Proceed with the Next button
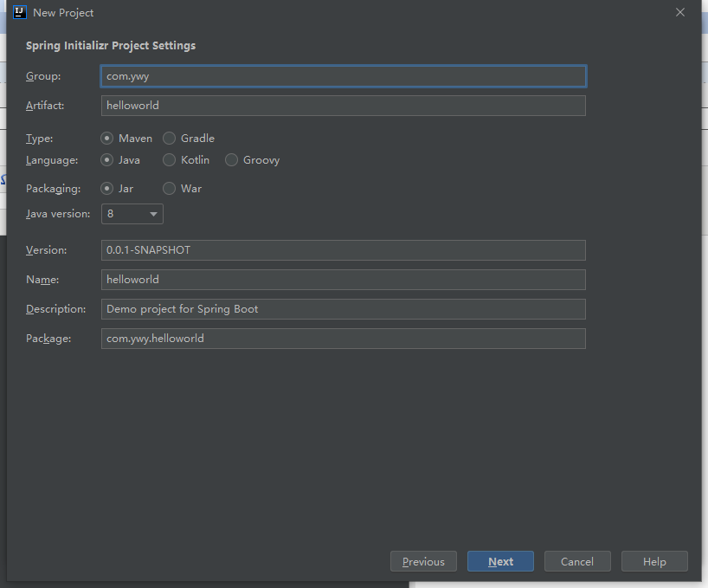This screenshot has height=588, width=708. coord(500,562)
